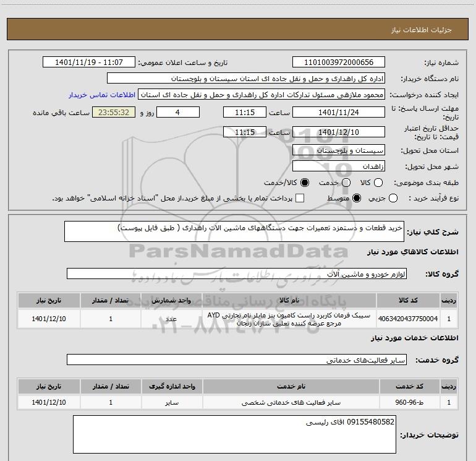The image size is (476, 461).
Task: Click price validity time 11:15 field
Action: pos(245,132)
